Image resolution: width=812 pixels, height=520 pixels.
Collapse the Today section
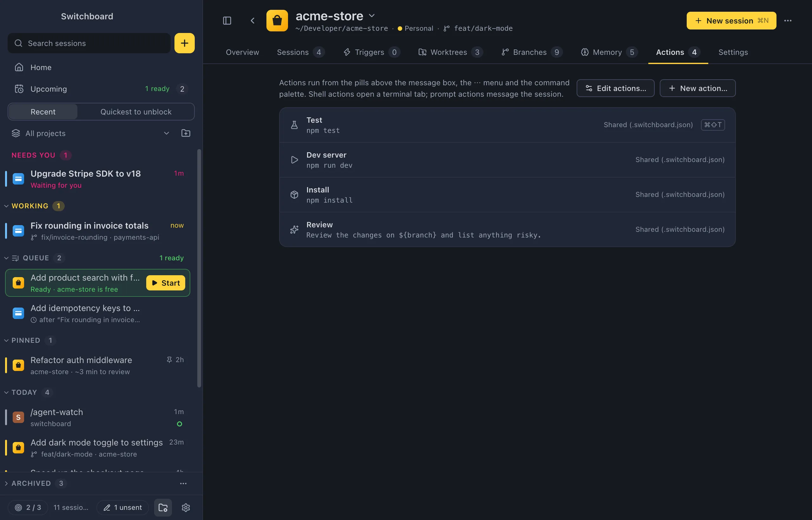[6, 392]
